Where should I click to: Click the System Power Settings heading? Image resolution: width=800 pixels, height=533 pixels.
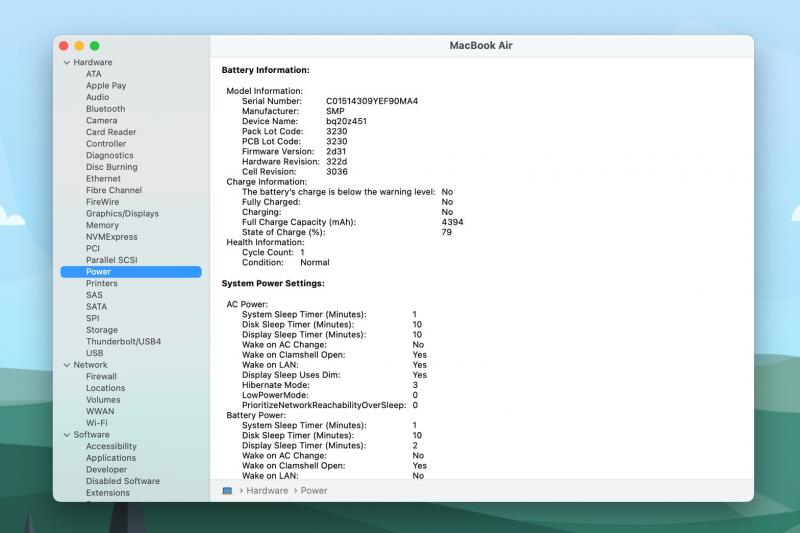point(273,284)
